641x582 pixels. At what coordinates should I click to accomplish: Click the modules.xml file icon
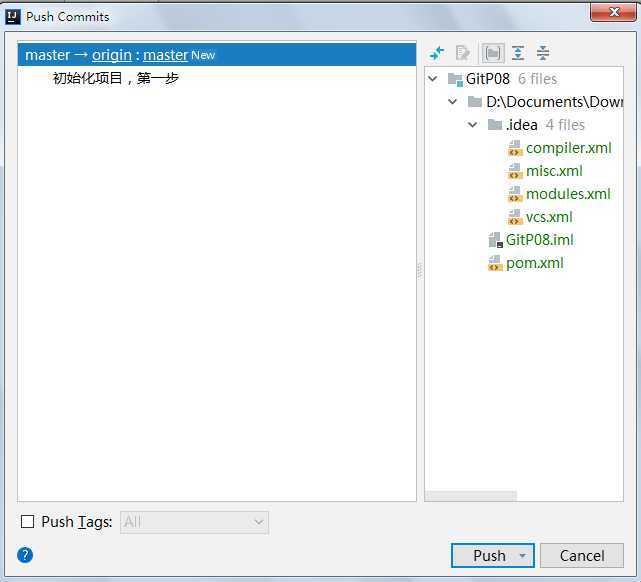[515, 194]
